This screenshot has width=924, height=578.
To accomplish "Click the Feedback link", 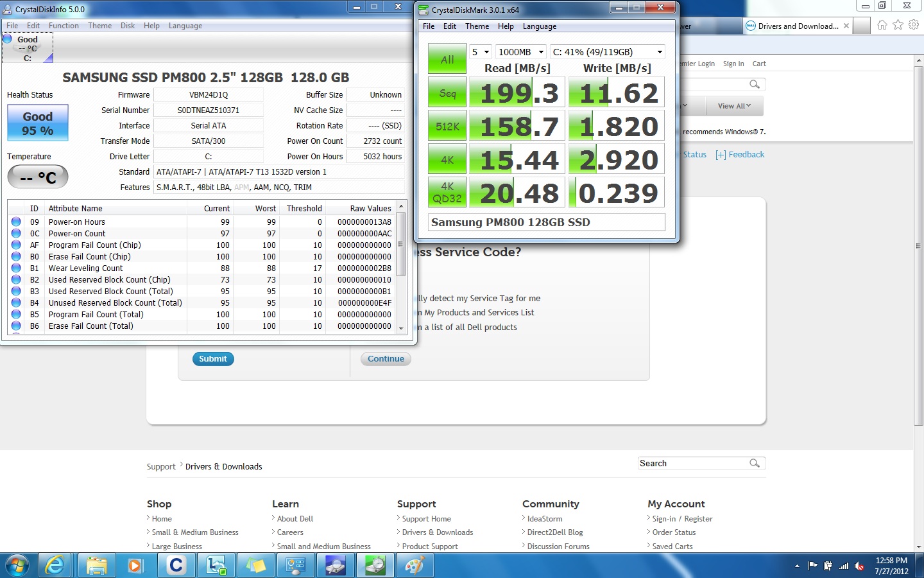I will [740, 155].
